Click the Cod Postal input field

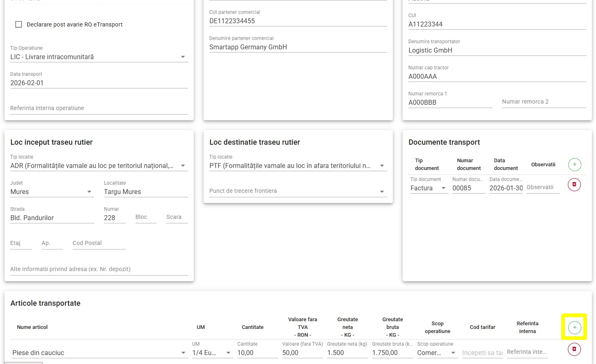(x=99, y=243)
